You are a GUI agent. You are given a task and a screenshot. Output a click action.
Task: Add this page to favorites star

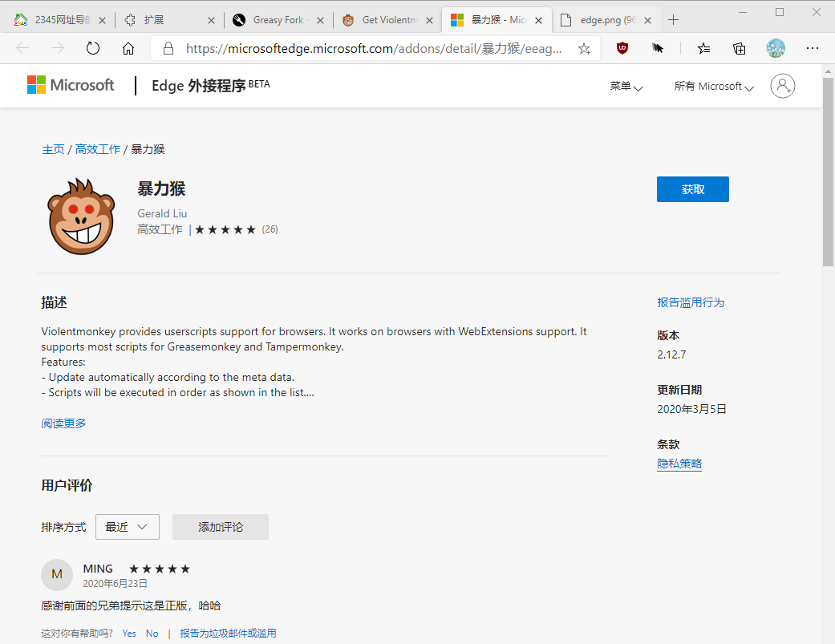point(584,49)
